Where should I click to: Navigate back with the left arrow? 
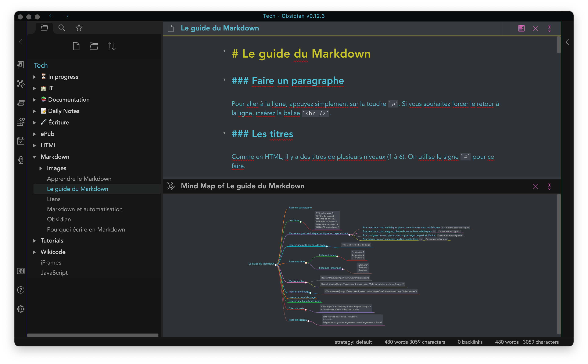[51, 16]
